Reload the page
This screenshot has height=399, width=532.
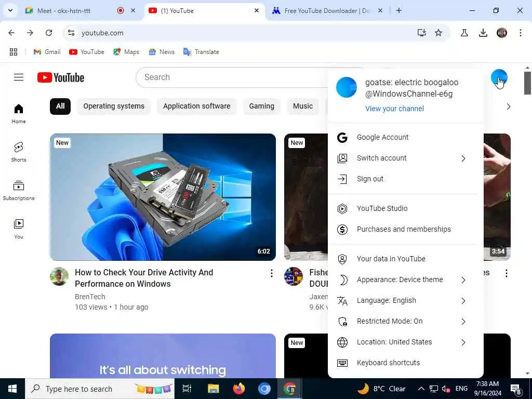tap(49, 33)
